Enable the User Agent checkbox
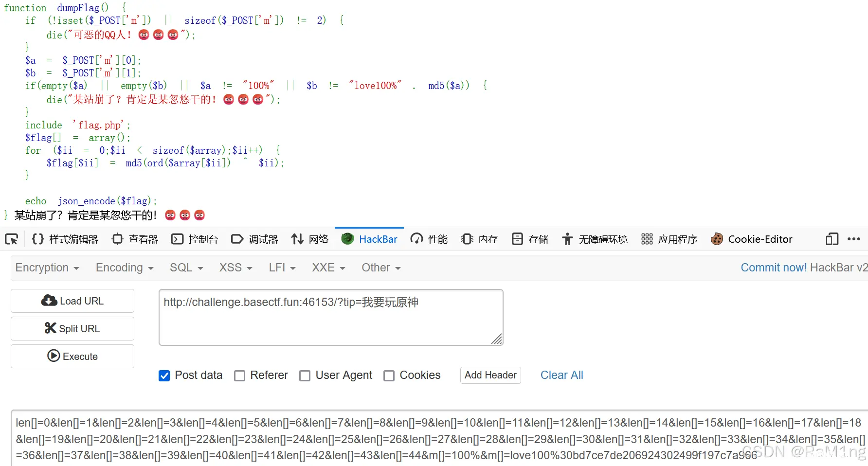The width and height of the screenshot is (868, 466). pyautogui.click(x=305, y=376)
